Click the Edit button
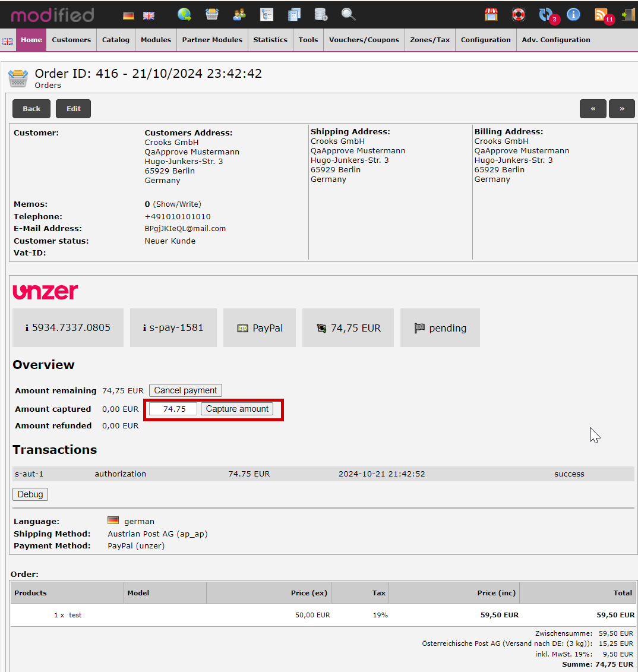Screen dimensions: 638x672 73,109
